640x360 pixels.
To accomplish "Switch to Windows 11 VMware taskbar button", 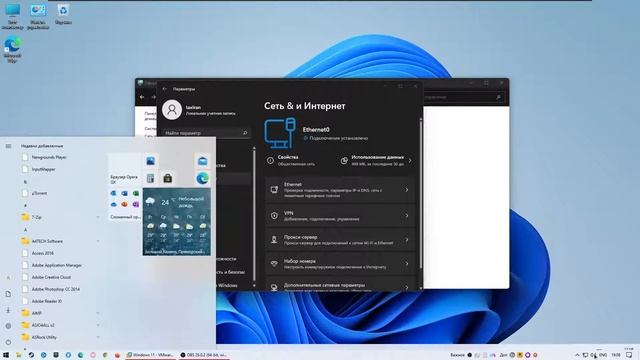I will coord(150,355).
